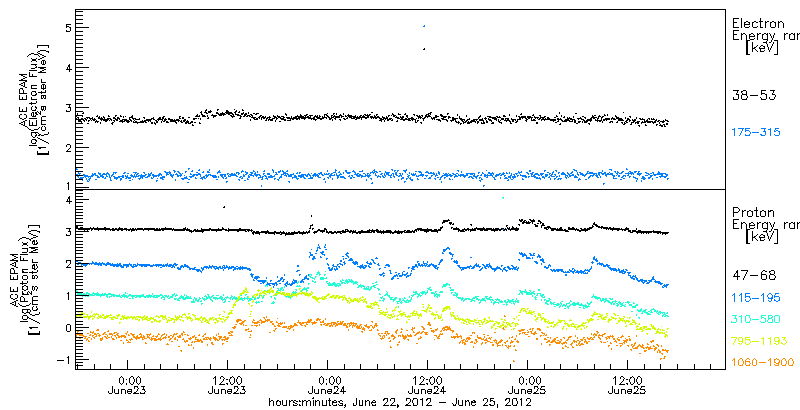Click the -1 tick on proton axis
The width and height of the screenshot is (800, 410).
coord(63,360)
